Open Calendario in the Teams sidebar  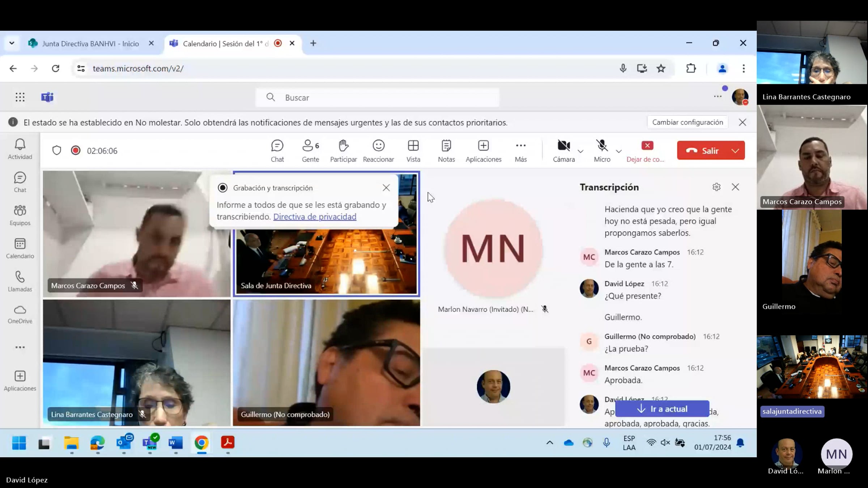click(20, 248)
